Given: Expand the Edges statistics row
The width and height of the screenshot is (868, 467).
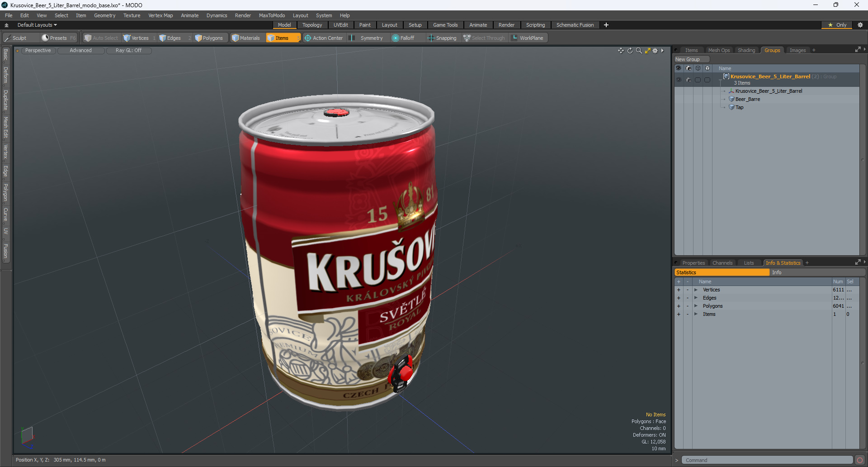Looking at the screenshot, I should point(696,298).
